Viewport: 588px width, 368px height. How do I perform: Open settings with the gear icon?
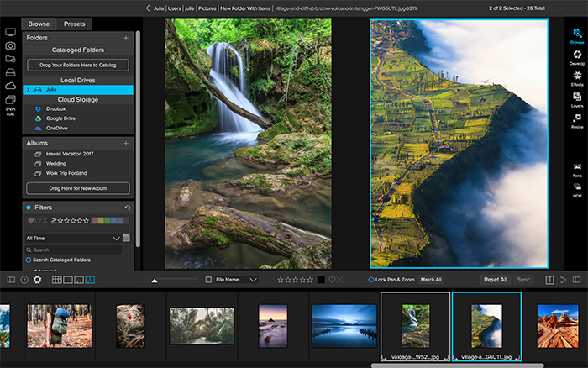pos(37,280)
